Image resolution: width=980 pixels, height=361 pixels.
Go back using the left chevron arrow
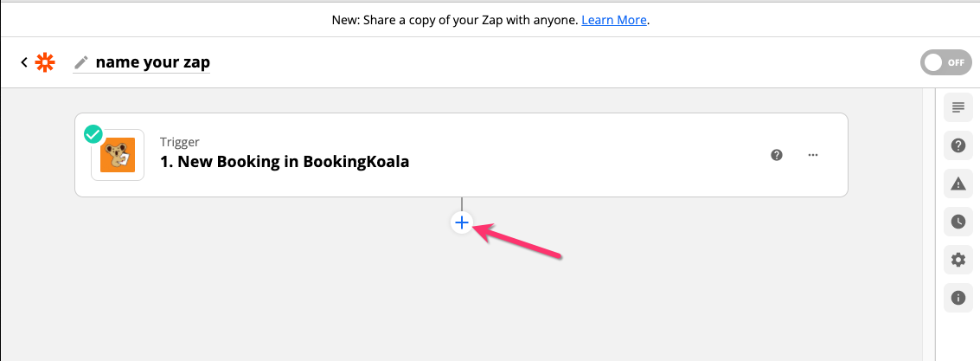[24, 62]
